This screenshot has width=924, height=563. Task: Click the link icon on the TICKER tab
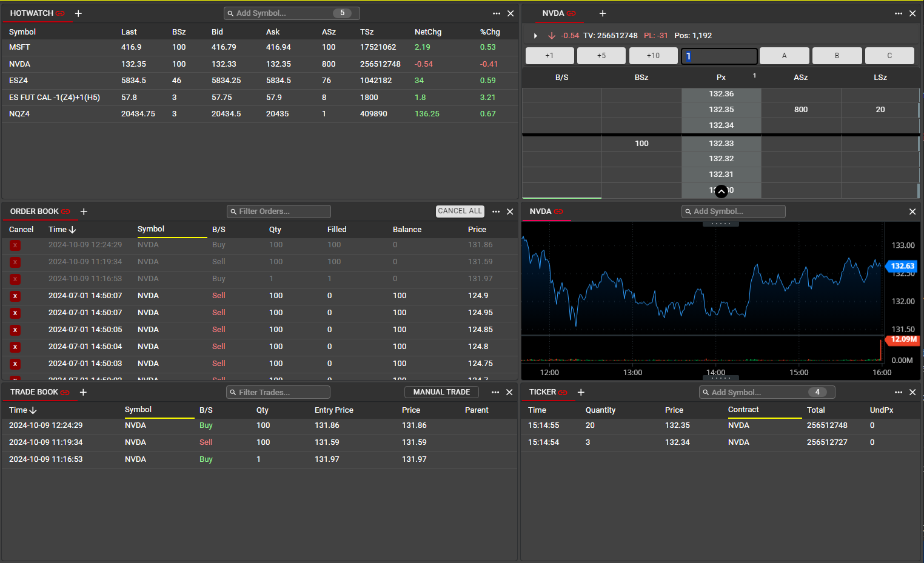563,393
